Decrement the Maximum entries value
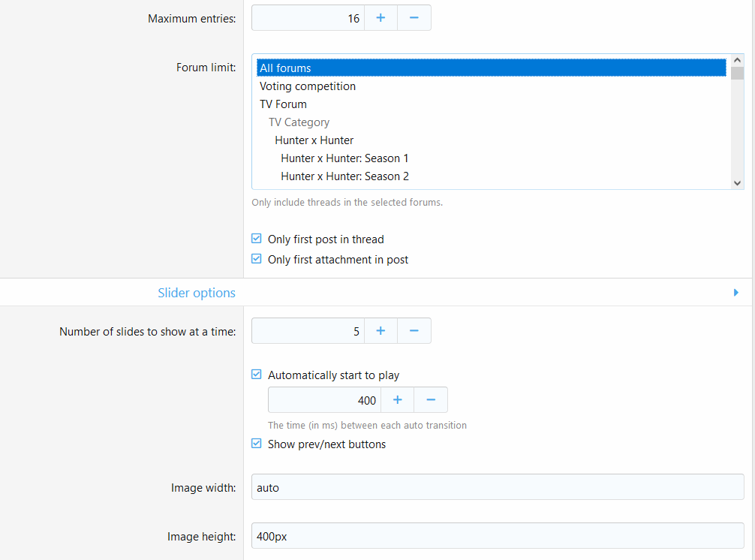Screen dimensions: 755x560 point(414,17)
